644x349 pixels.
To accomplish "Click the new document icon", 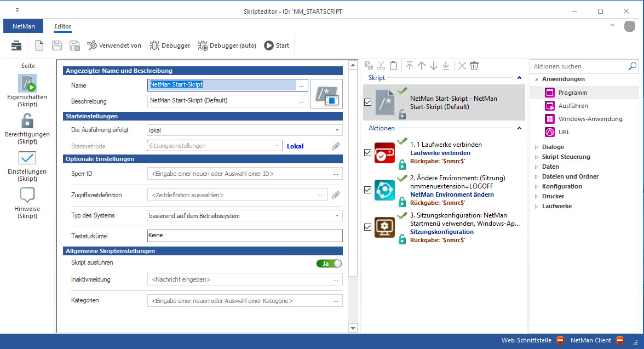I will pyautogui.click(x=39, y=45).
